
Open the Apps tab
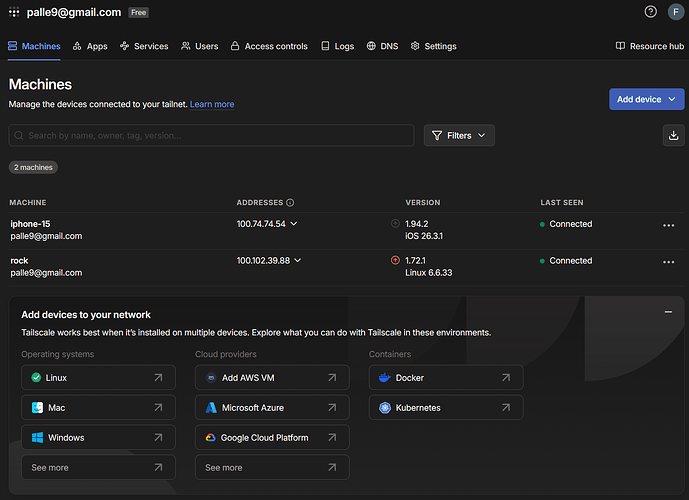tap(90, 46)
